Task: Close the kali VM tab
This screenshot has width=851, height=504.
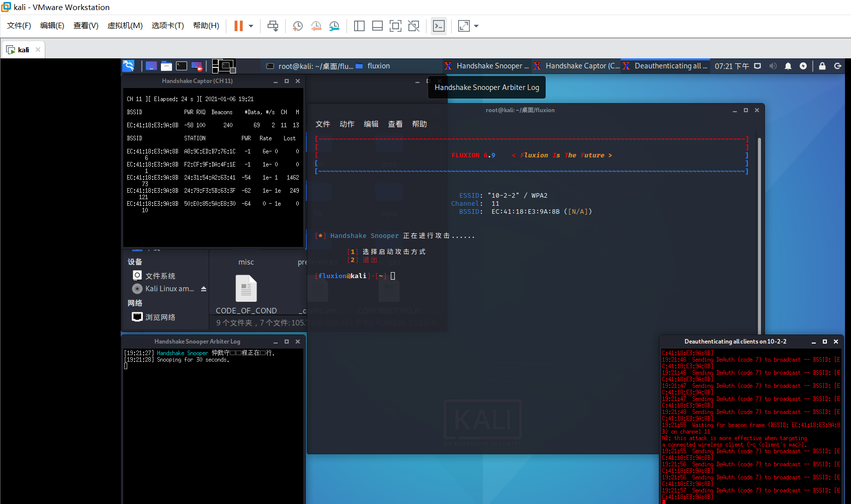Action: click(x=38, y=50)
